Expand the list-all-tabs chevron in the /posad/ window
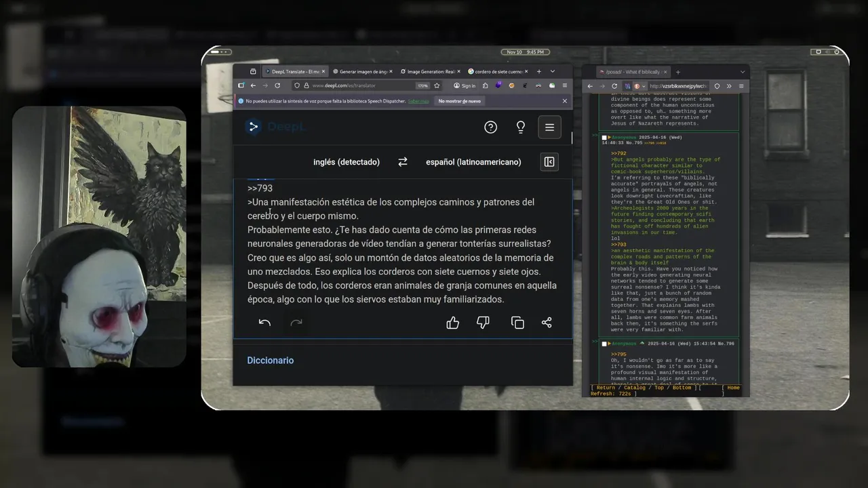The height and width of the screenshot is (488, 868). tap(743, 72)
